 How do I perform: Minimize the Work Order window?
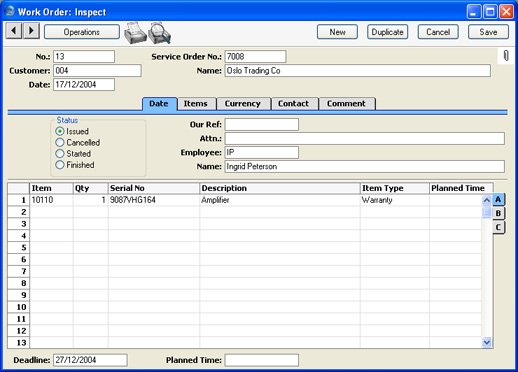[x=474, y=12]
